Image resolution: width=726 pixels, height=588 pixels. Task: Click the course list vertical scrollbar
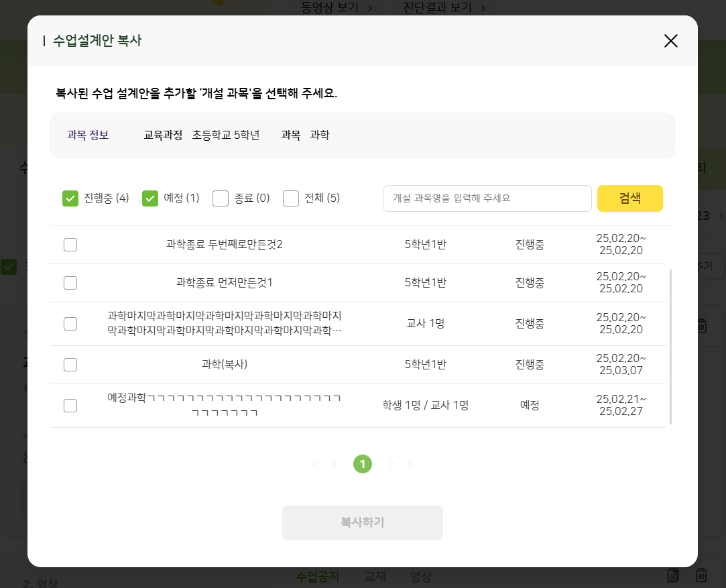(x=671, y=346)
